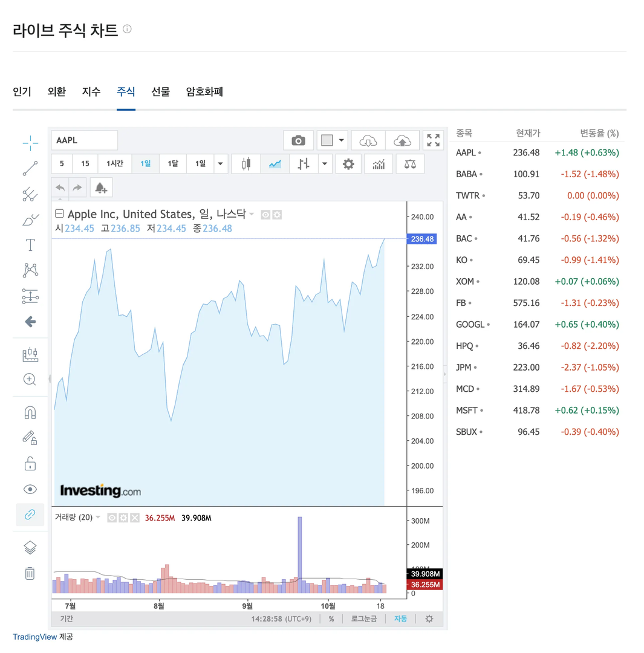Toggle hide all drawings eye icon
Image resolution: width=644 pixels, height=653 pixels.
point(30,489)
